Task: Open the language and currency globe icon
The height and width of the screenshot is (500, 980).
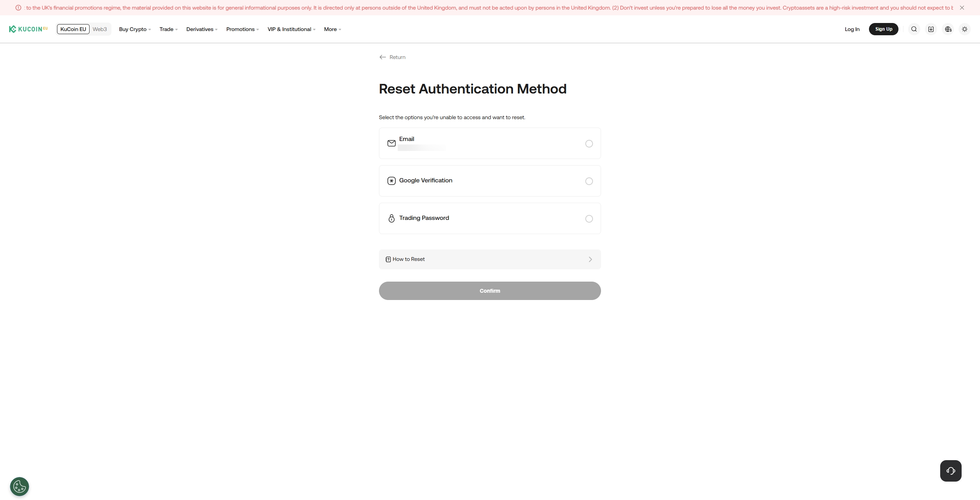Action: pos(948,29)
